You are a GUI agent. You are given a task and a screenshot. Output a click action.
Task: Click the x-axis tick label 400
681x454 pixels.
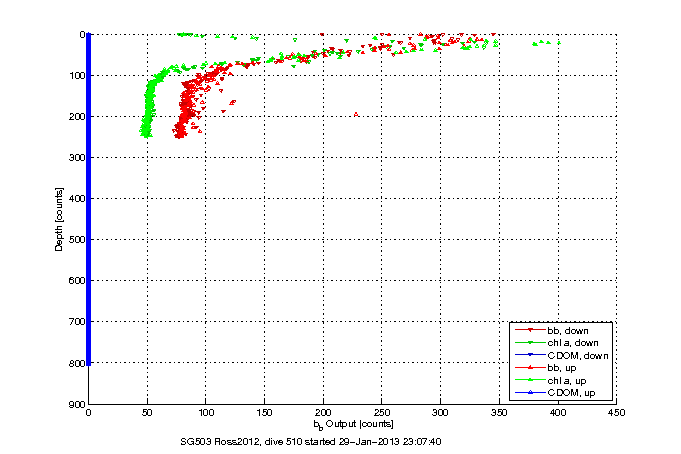pos(558,413)
